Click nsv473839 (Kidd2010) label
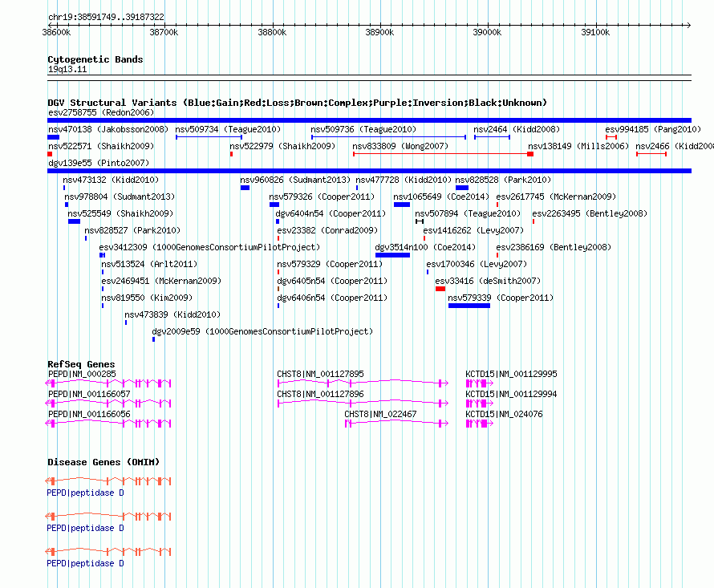The image size is (714, 588). (x=172, y=314)
